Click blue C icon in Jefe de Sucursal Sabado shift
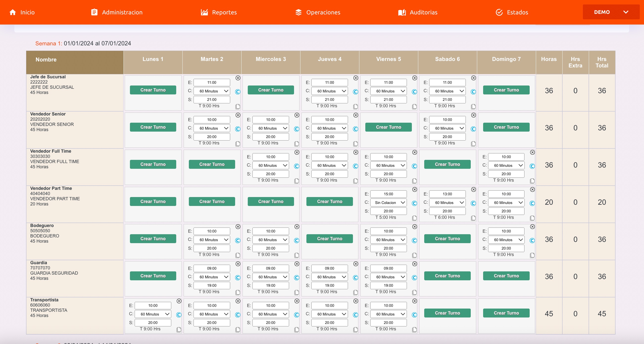The image size is (644, 344). coord(473,92)
